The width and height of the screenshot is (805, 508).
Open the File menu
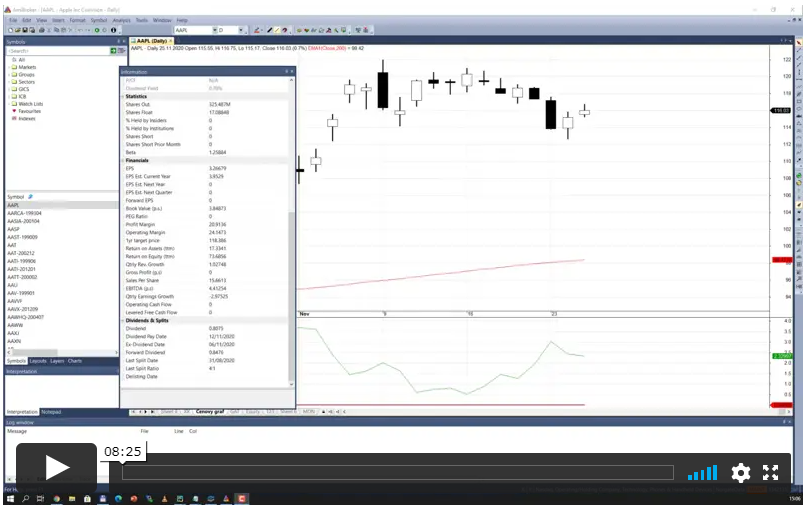coord(13,20)
